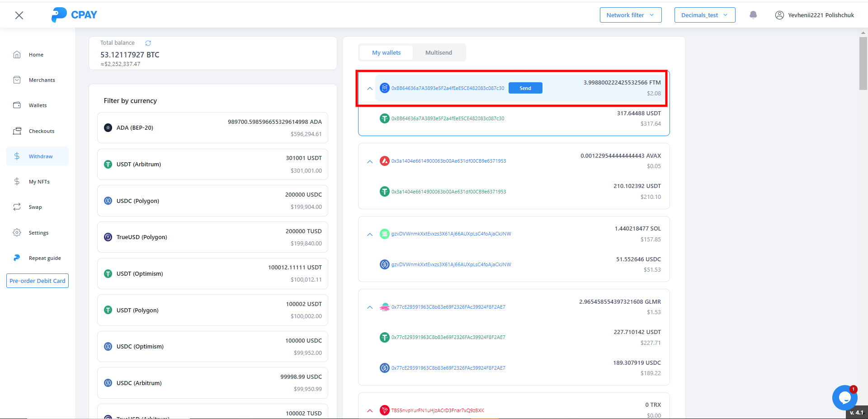Collapse the FTM wallet group chevron

370,89
